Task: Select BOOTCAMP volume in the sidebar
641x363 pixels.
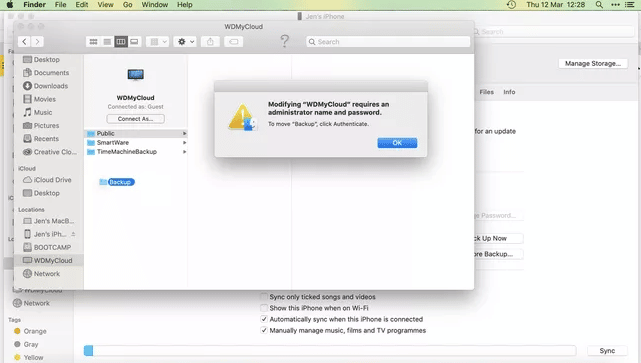Action: pyautogui.click(x=47, y=247)
